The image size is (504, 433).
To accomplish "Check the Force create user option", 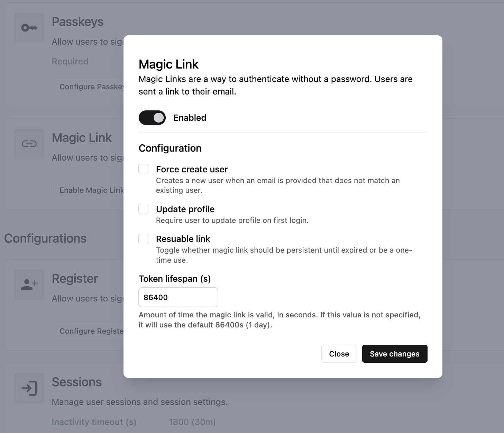I will (x=143, y=169).
